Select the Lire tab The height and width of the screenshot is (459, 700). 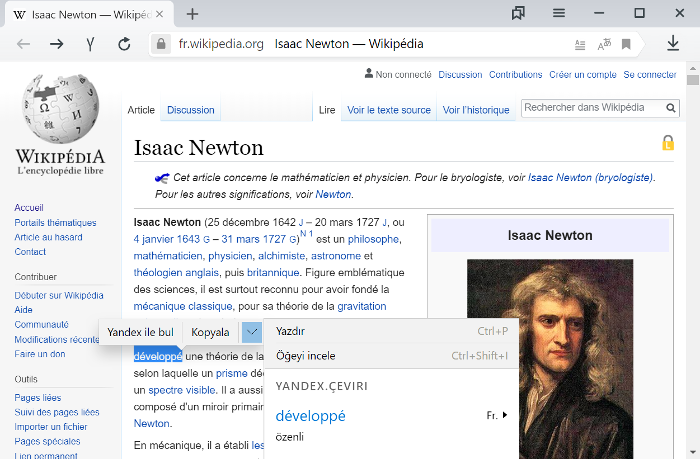pyautogui.click(x=327, y=110)
